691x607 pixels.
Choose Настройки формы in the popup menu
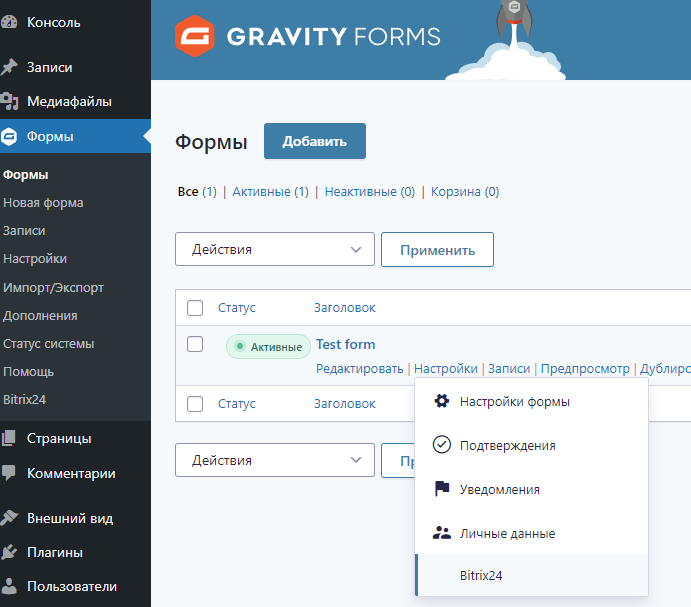[531, 401]
